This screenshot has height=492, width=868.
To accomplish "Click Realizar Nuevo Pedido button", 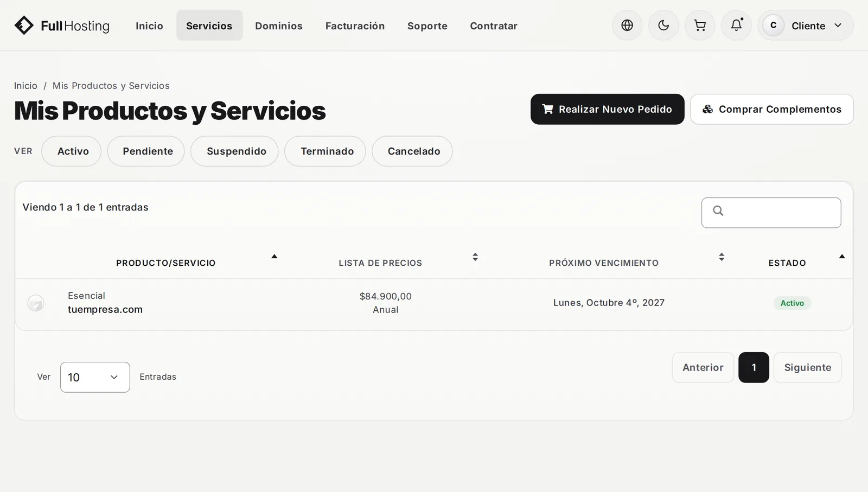I will pos(608,109).
